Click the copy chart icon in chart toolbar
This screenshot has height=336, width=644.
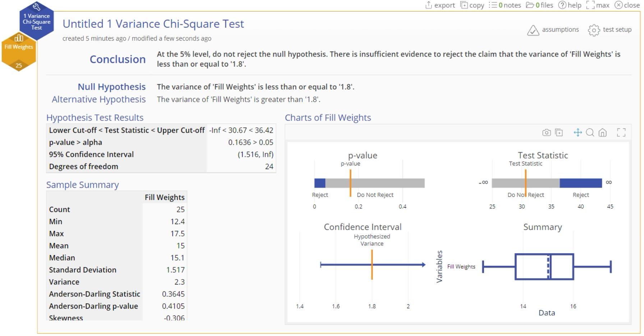(559, 132)
